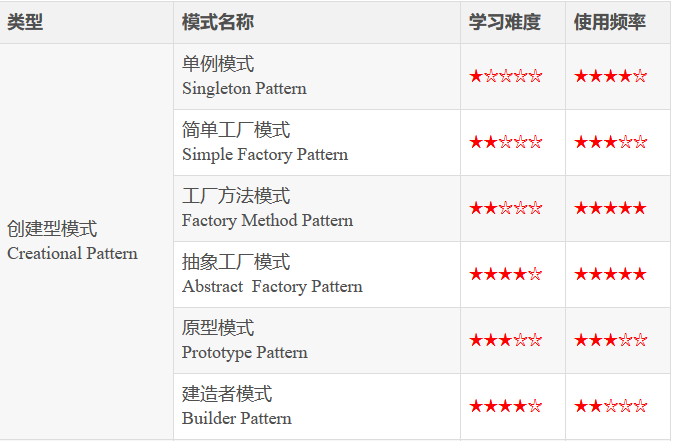Click the Singleton Pattern usage frequency stars
Viewport: 674px width, 441px height.
pos(610,77)
